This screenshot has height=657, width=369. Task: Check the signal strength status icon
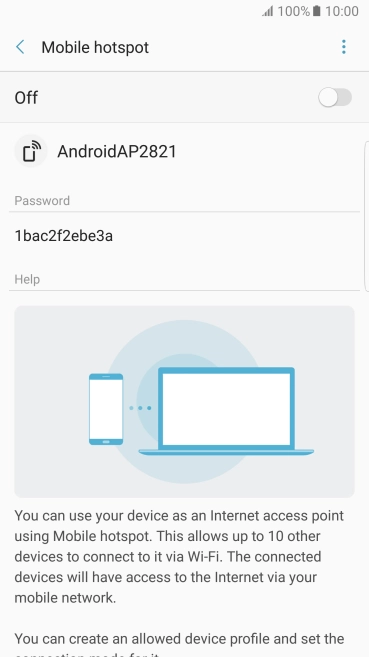click(x=268, y=11)
